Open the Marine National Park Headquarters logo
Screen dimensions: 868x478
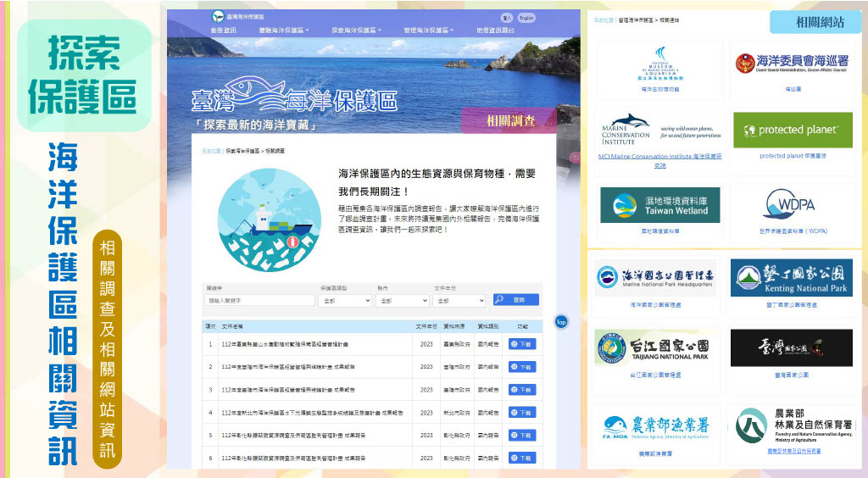pyautogui.click(x=655, y=276)
